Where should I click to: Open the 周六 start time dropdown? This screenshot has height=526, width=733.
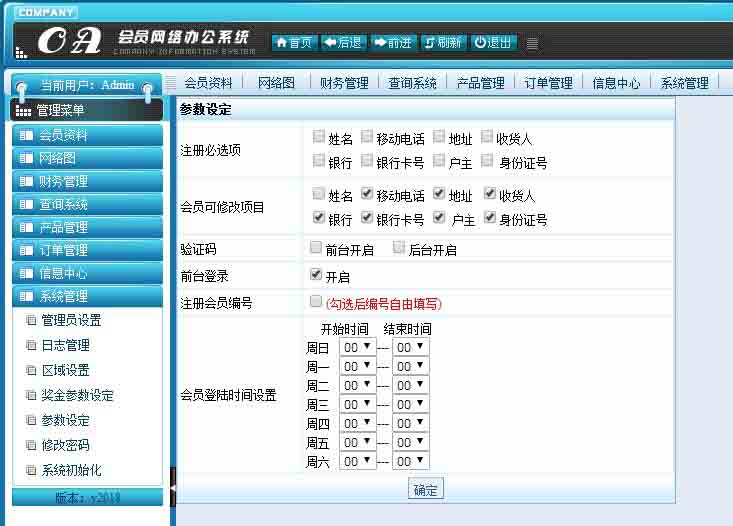(358, 462)
